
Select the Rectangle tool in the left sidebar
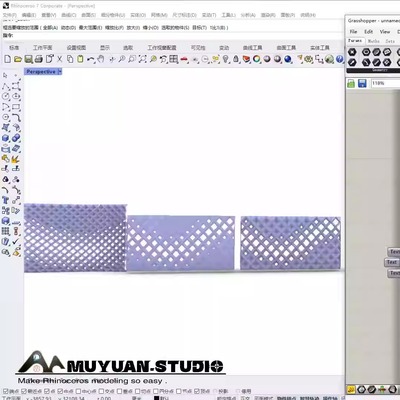[x=16, y=107]
